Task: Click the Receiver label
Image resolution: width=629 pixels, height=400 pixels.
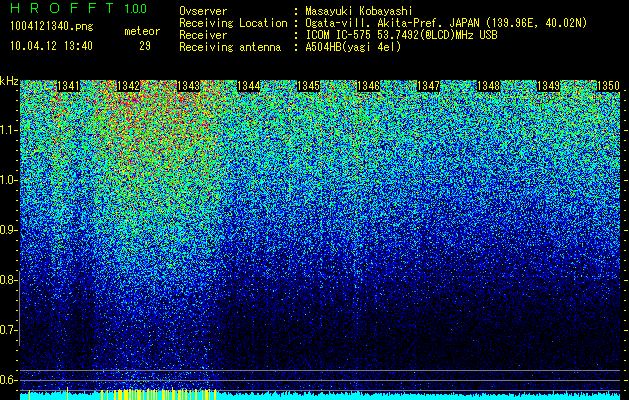Action: pyautogui.click(x=203, y=35)
